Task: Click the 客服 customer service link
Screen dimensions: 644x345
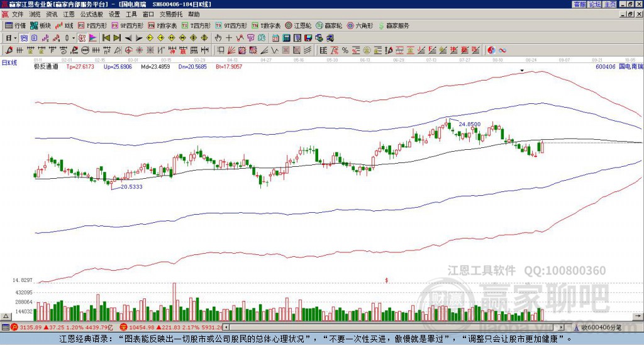Action: coord(579,4)
